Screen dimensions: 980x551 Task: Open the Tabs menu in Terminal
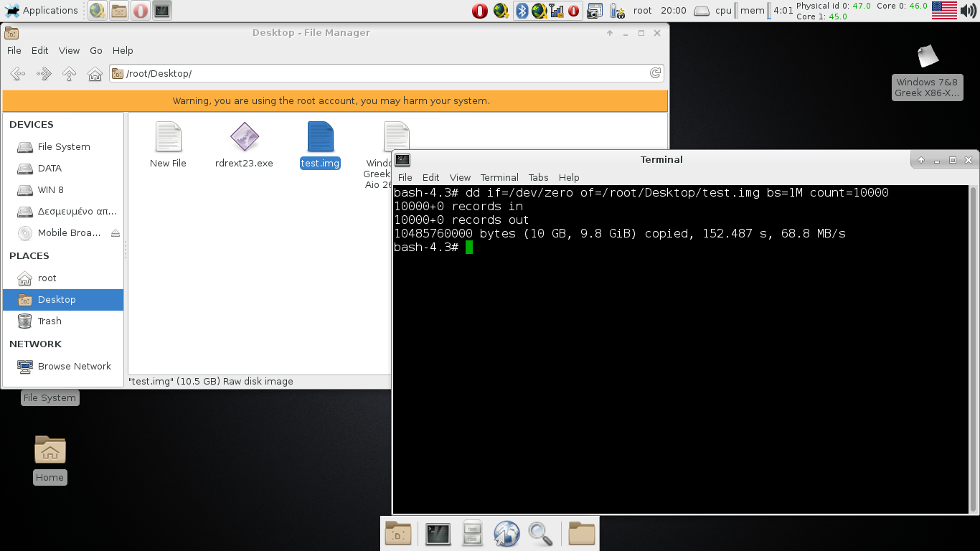point(538,177)
